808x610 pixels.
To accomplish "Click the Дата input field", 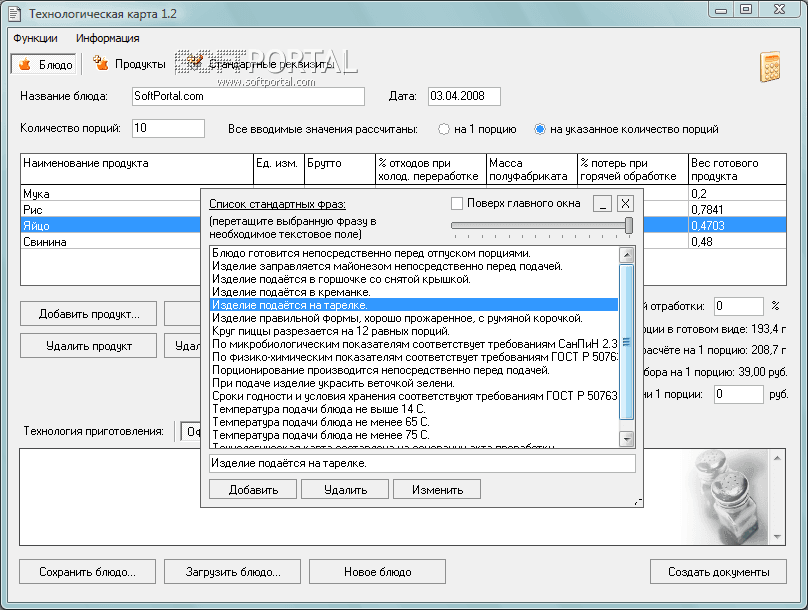I will pyautogui.click(x=464, y=96).
